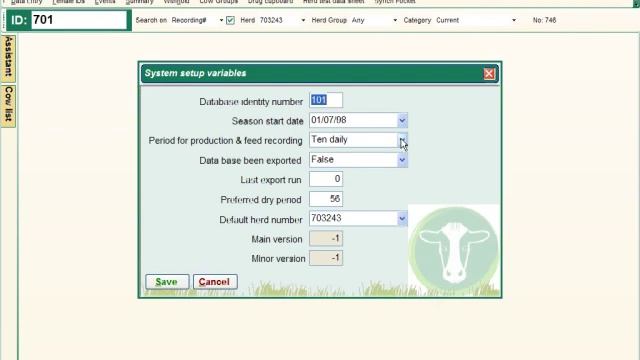Click the ID input field
The width and height of the screenshot is (640, 360).
click(79, 20)
